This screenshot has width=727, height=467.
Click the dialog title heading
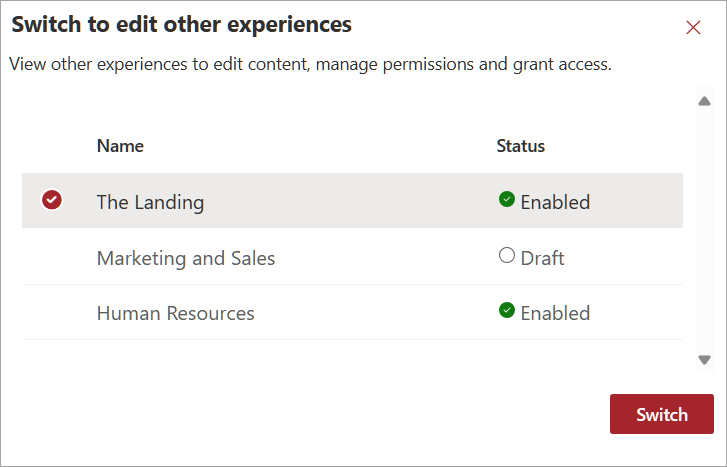182,23
